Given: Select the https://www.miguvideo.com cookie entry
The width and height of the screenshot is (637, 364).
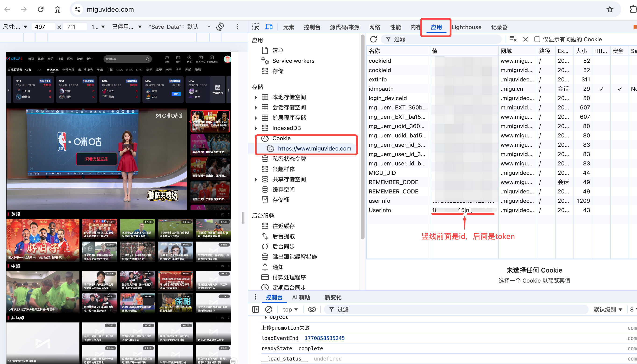Looking at the screenshot, I should [x=314, y=148].
